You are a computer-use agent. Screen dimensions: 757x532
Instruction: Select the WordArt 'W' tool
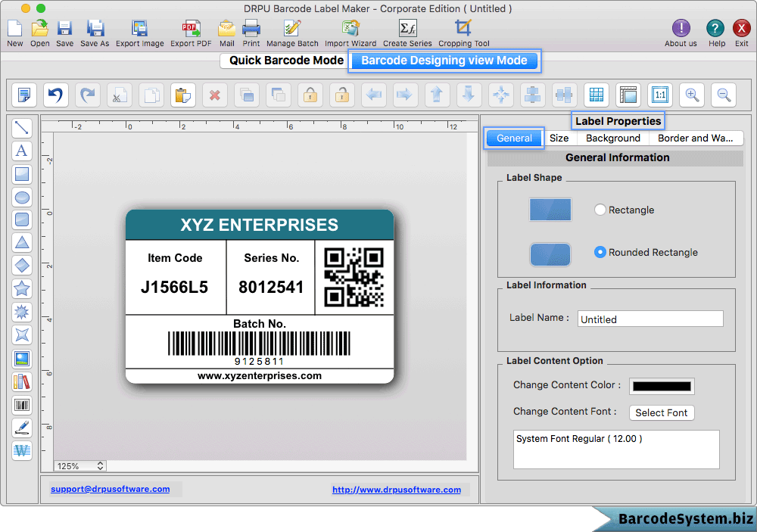[x=22, y=450]
